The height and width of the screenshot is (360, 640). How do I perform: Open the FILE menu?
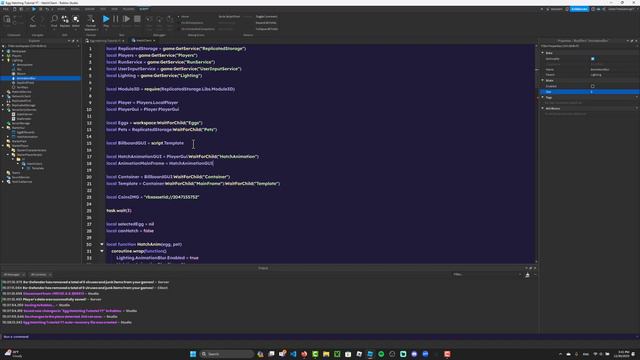click(x=6, y=9)
